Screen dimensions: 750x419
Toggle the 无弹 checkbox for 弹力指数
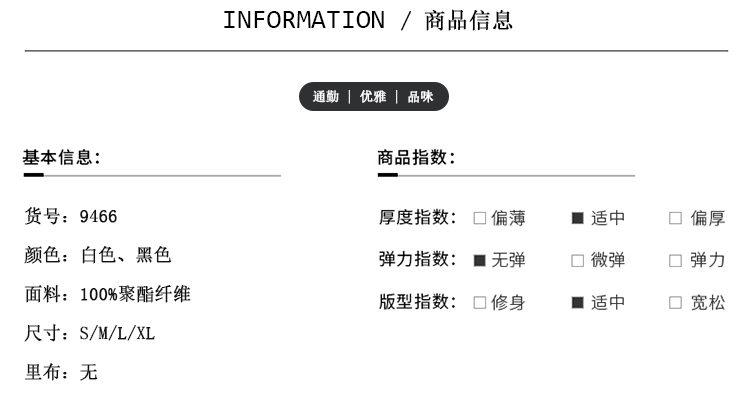point(479,260)
